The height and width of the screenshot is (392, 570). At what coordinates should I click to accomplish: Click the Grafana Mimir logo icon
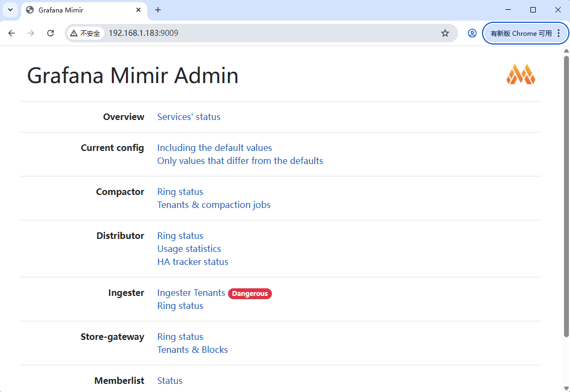pyautogui.click(x=521, y=74)
